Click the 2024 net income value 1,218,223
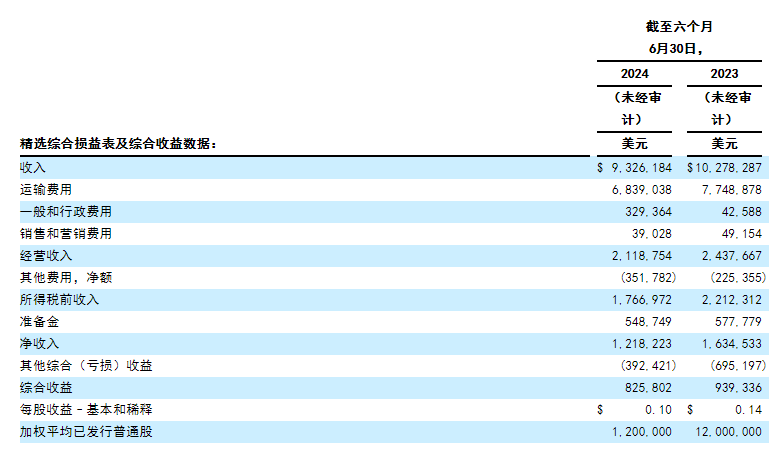This screenshot has height=452, width=782. click(645, 343)
